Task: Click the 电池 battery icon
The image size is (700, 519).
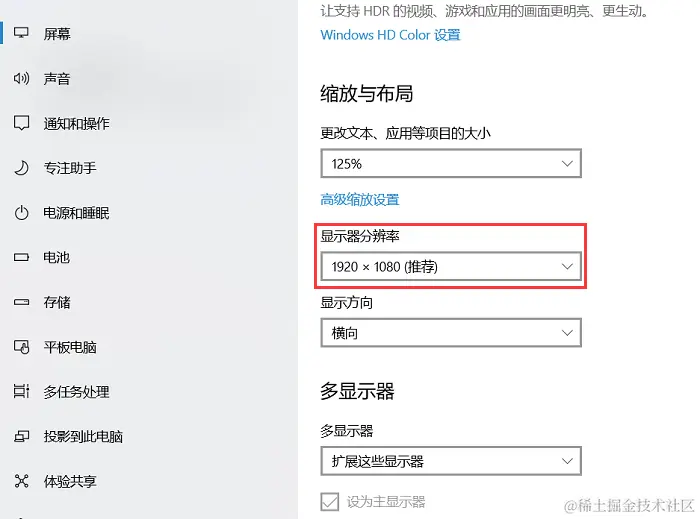Action: coord(21,257)
